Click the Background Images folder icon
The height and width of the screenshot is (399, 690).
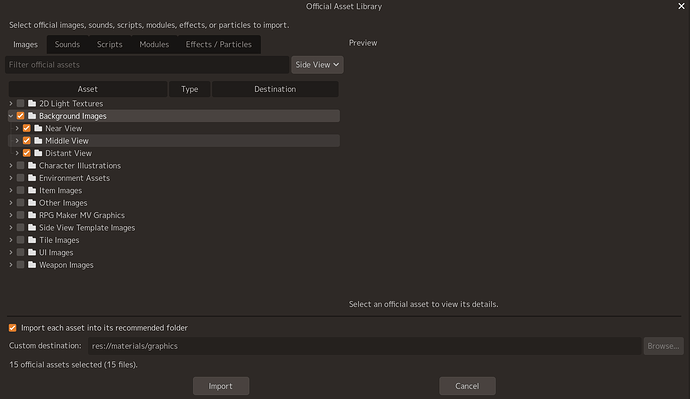pyautogui.click(x=32, y=116)
